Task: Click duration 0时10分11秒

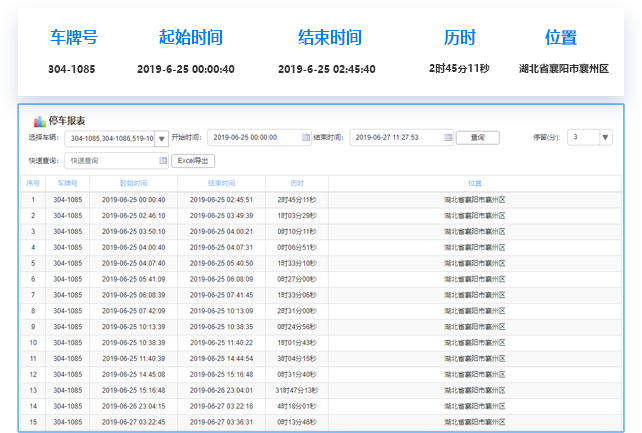Action: coord(297,232)
